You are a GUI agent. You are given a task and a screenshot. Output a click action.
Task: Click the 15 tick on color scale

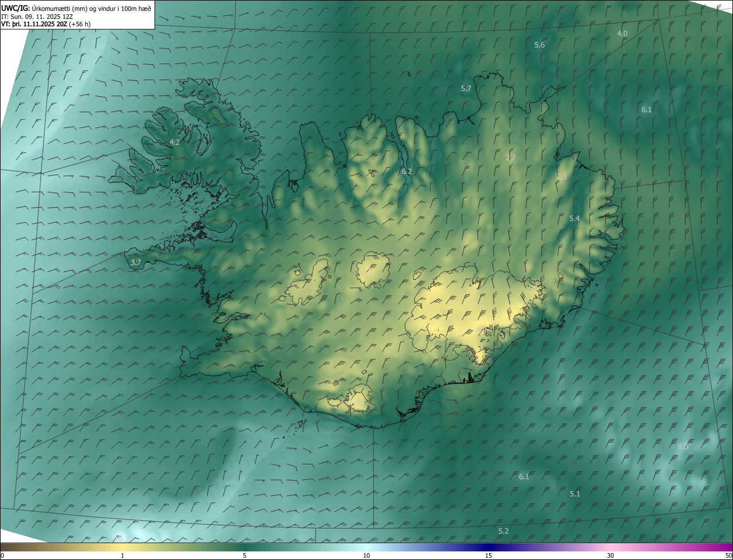click(x=488, y=556)
